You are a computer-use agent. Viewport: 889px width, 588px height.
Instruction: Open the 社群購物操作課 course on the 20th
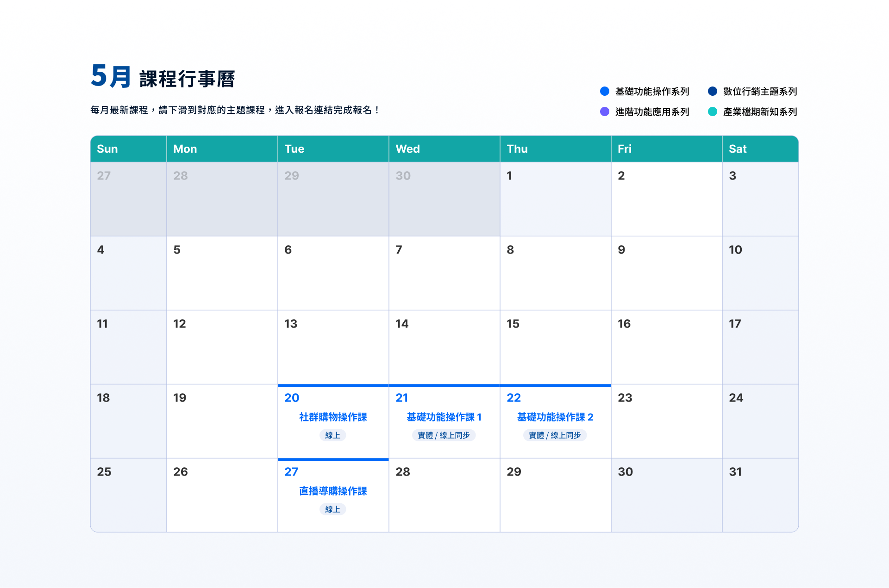pos(333,417)
